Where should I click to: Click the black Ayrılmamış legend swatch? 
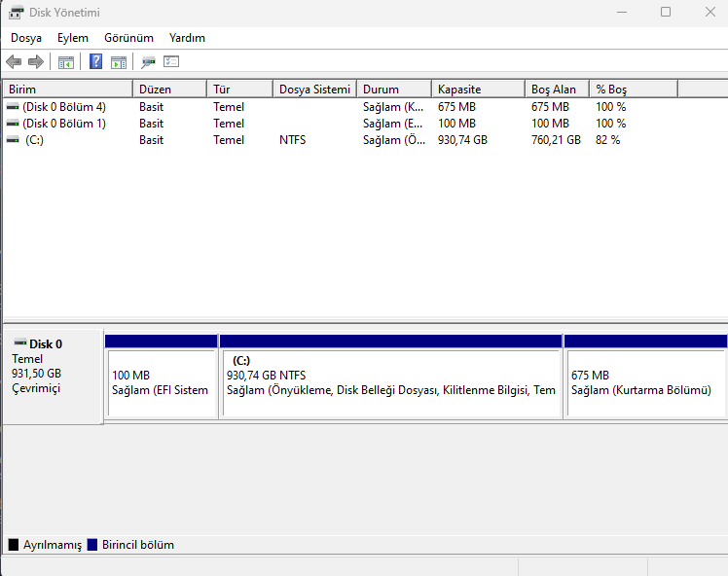pyautogui.click(x=14, y=545)
